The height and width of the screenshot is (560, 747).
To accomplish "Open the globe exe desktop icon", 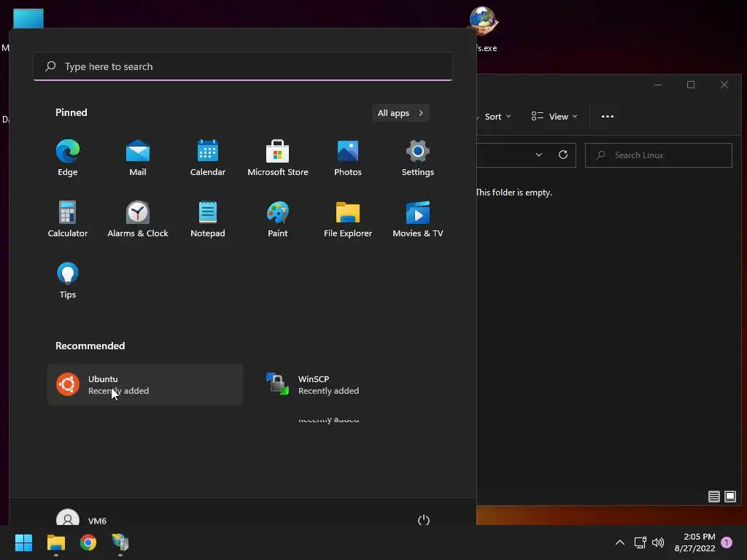I will [x=484, y=28].
